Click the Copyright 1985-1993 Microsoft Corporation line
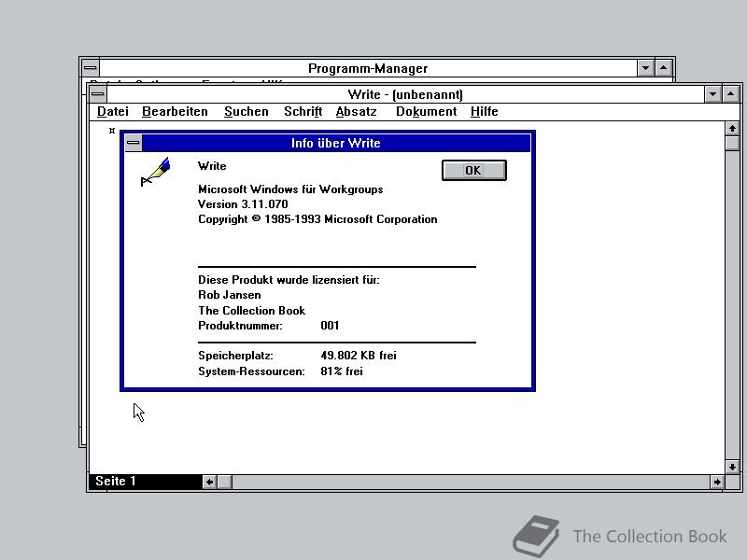Screen dimensions: 747x560 click(317, 219)
